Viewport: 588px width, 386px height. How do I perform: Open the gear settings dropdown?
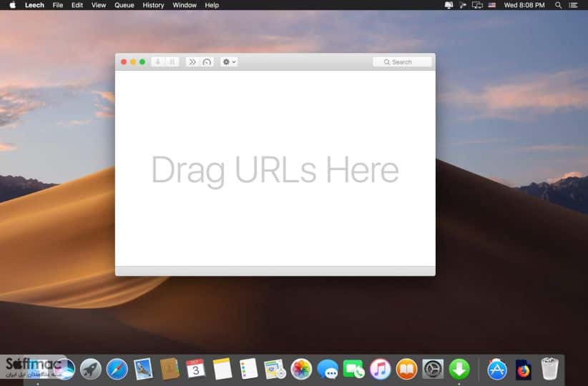pos(229,62)
